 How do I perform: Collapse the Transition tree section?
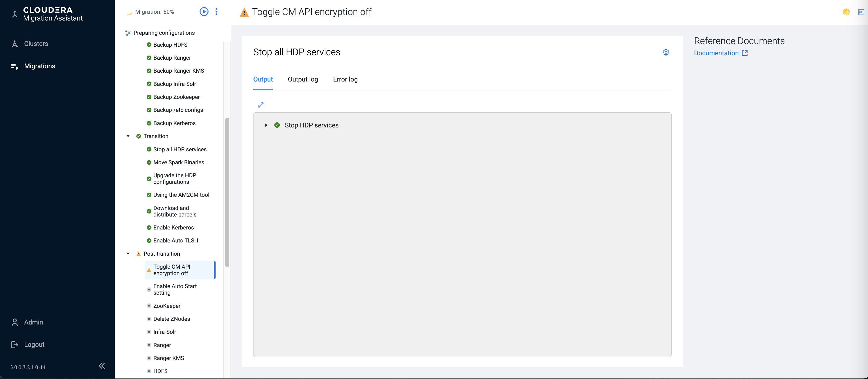(x=128, y=136)
